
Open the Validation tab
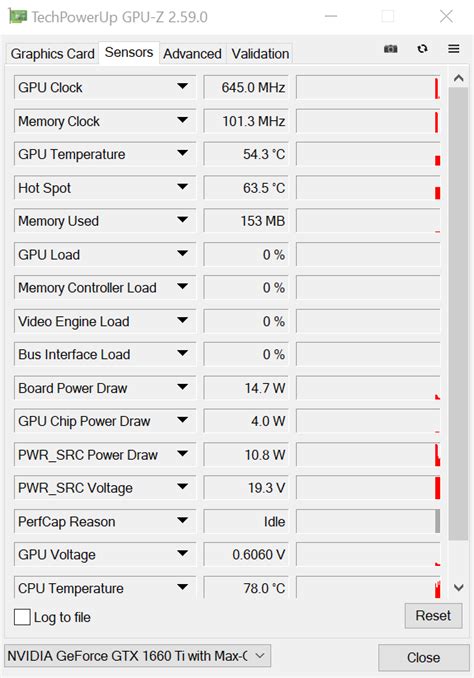(x=260, y=54)
